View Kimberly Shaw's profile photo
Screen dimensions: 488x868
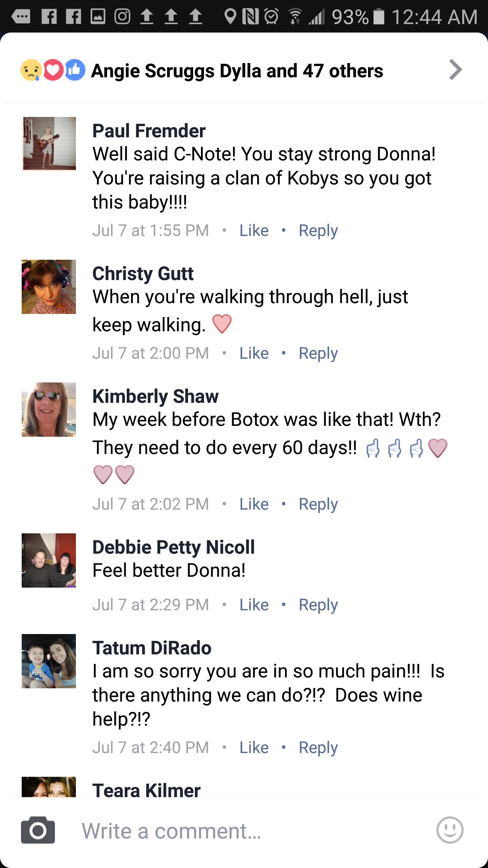click(49, 410)
